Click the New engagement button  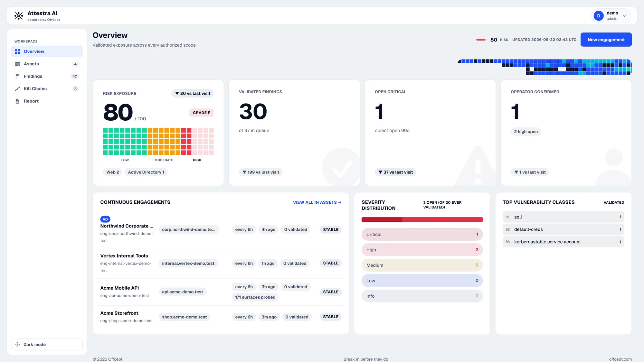coord(606,40)
